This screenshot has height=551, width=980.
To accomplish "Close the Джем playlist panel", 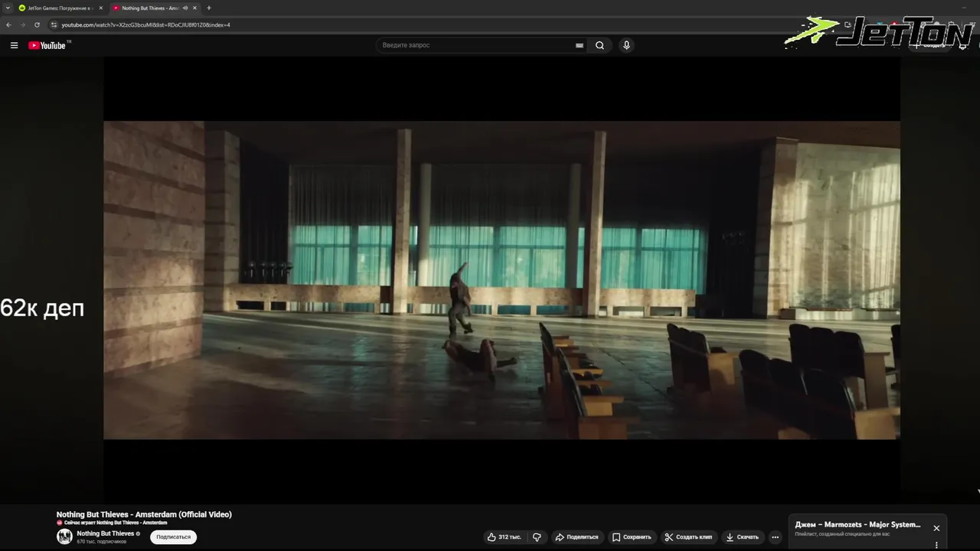I will point(936,528).
